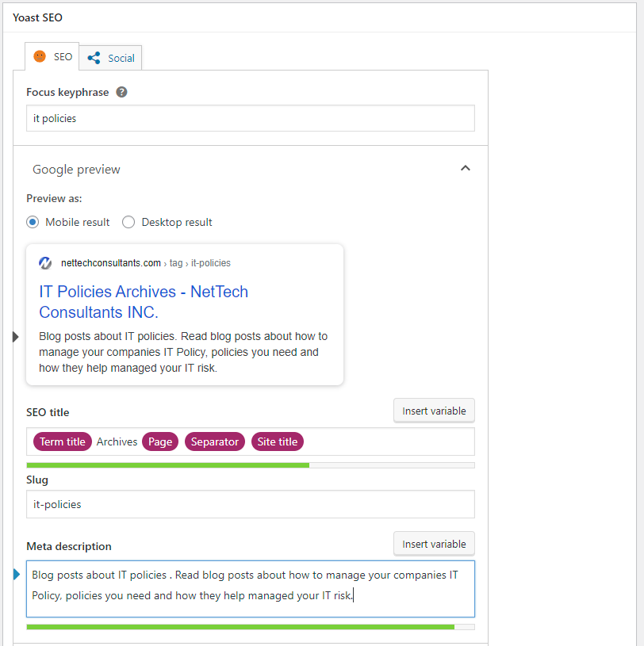Open Insert variable for Meta description
The image size is (644, 646).
[x=434, y=543]
